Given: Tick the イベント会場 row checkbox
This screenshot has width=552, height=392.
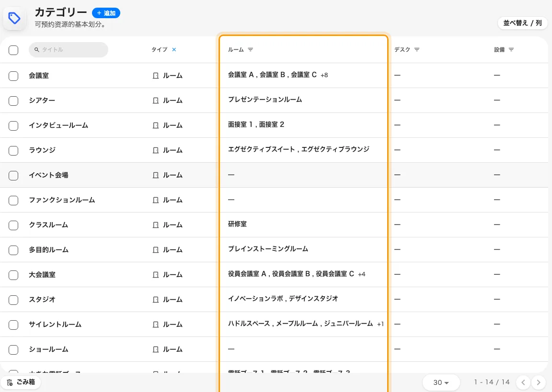Looking at the screenshot, I should click(x=13, y=176).
